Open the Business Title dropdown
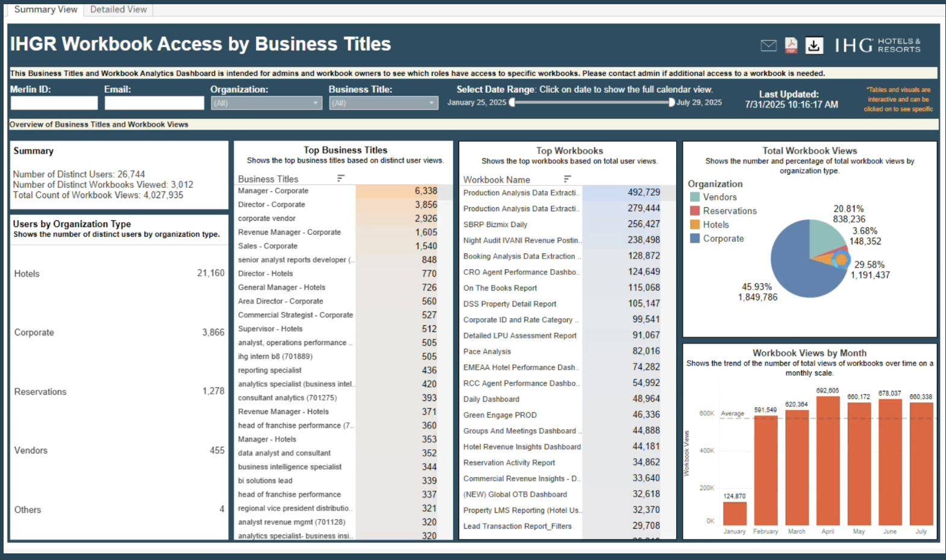 (383, 103)
